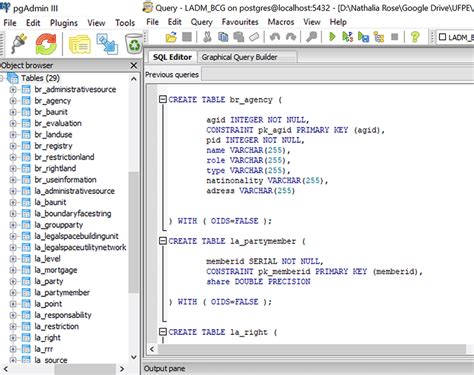
Task: Open the Edit menu in pgAdmin III
Action: click(33, 23)
